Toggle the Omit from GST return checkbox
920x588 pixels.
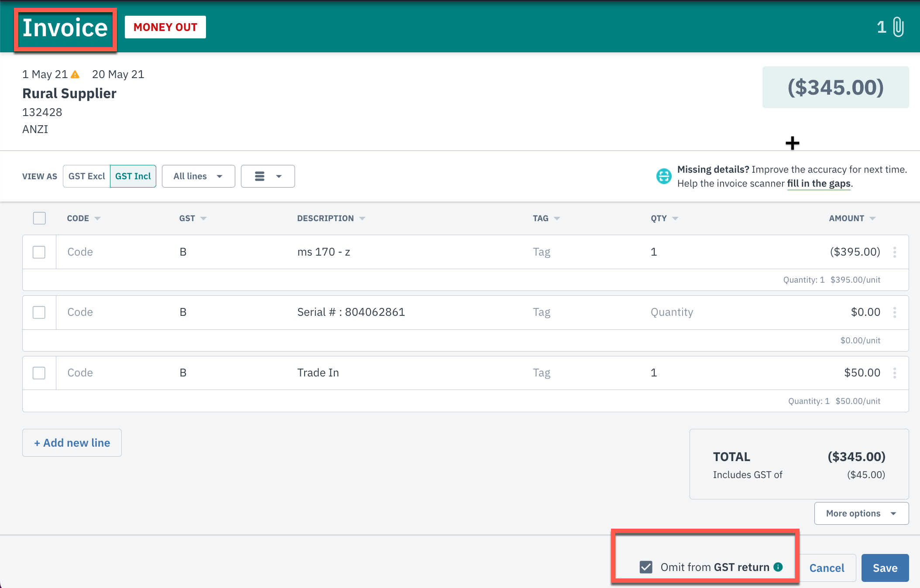click(646, 567)
